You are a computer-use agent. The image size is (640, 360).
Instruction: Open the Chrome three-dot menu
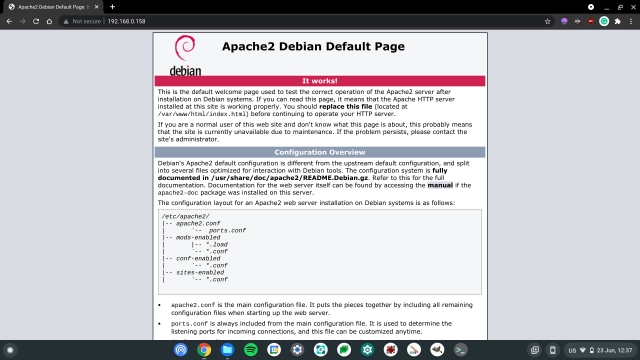tap(631, 21)
